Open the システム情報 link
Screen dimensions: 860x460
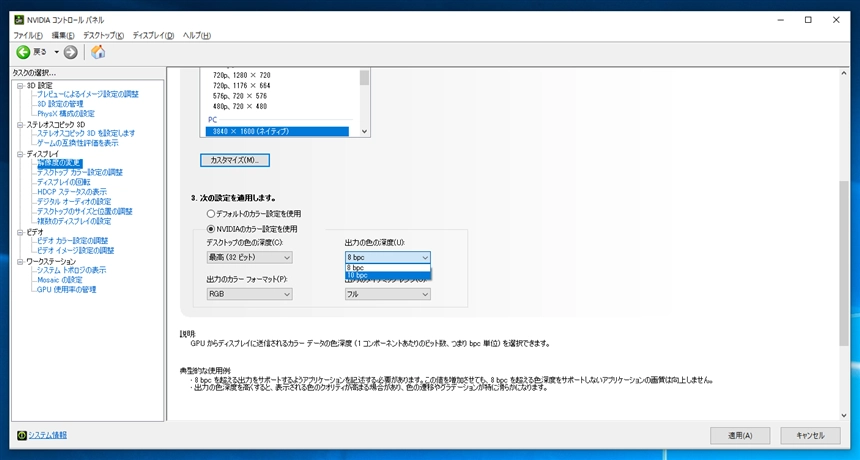point(48,435)
